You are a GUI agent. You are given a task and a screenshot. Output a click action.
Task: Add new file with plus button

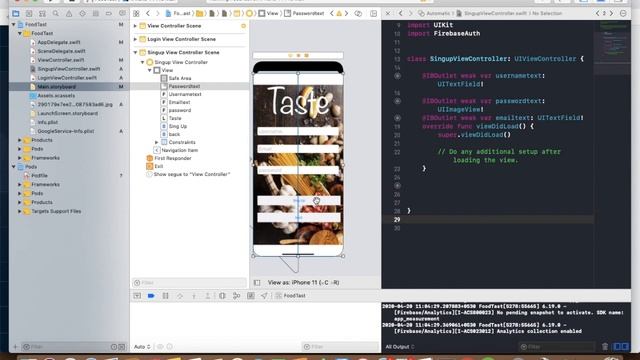(15, 347)
